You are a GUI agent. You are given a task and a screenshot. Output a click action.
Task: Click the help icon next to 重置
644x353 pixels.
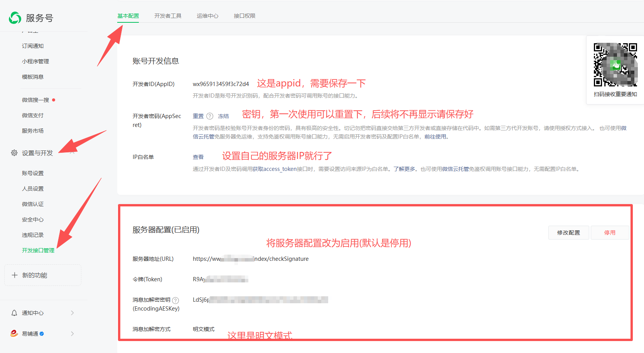(210, 116)
